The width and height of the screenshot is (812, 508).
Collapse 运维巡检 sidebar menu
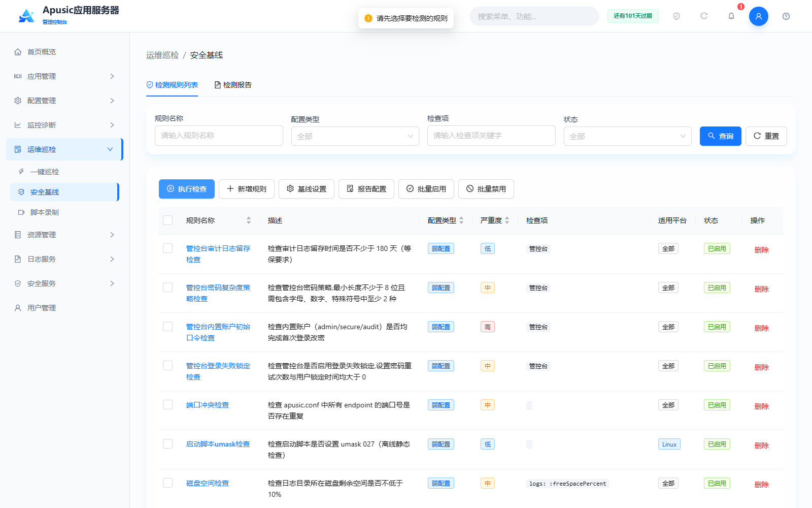click(x=64, y=149)
